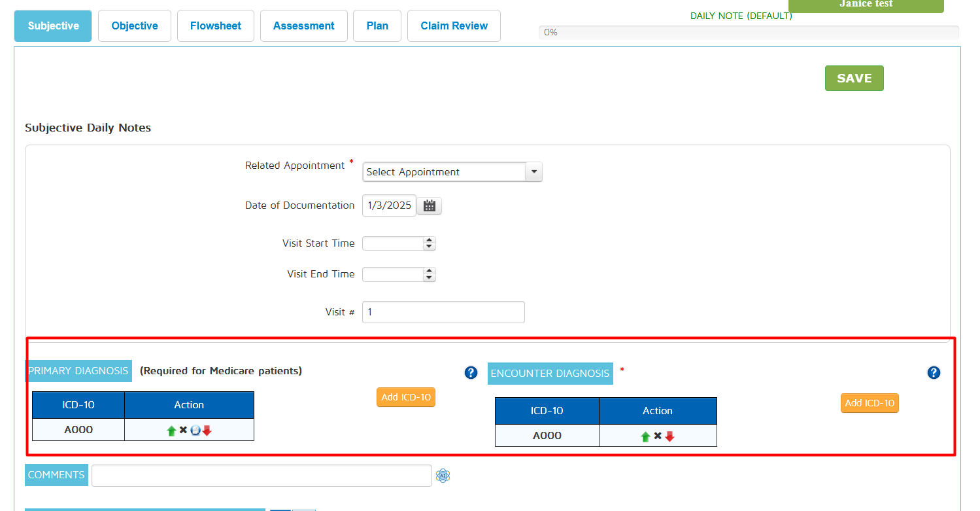Move primary diagnosis A000 up with green arrow
The height and width of the screenshot is (511, 980).
tap(171, 431)
